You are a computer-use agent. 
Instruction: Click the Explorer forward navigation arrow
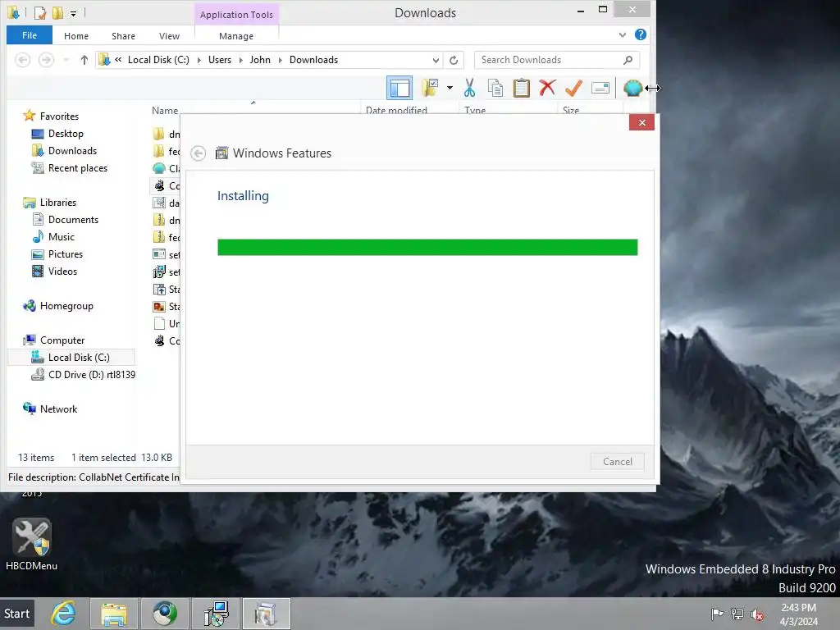(x=46, y=60)
